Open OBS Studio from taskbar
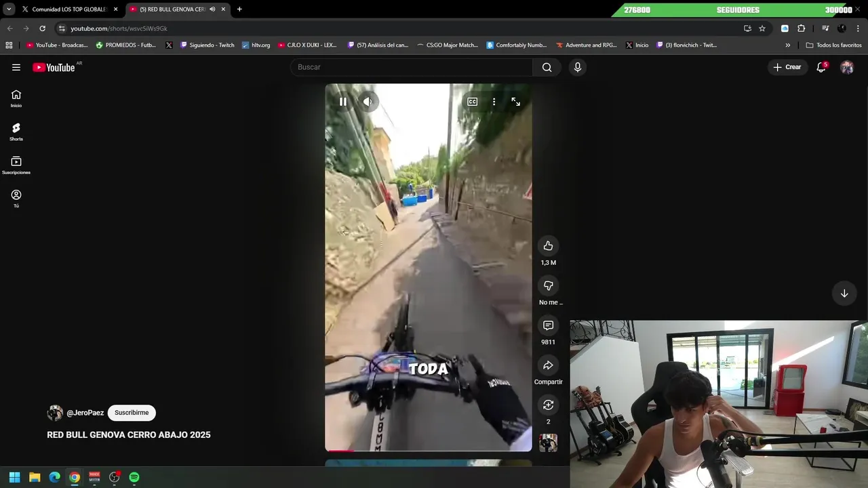This screenshot has width=868, height=488. pyautogui.click(x=115, y=477)
